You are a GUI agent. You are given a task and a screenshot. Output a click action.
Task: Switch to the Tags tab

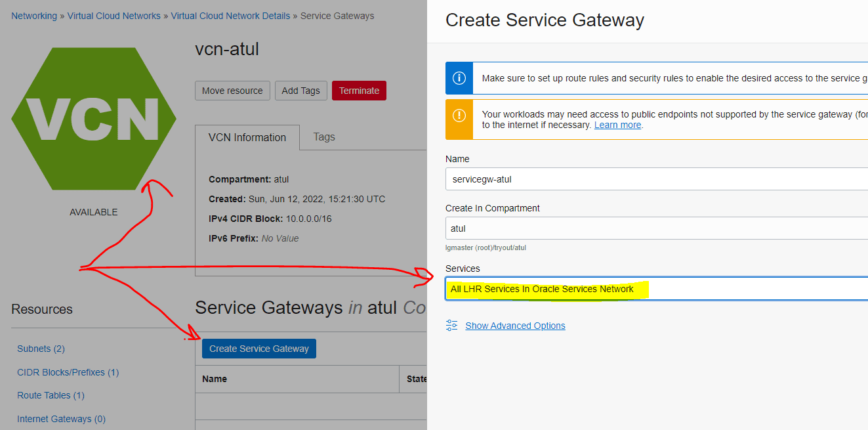pos(324,137)
